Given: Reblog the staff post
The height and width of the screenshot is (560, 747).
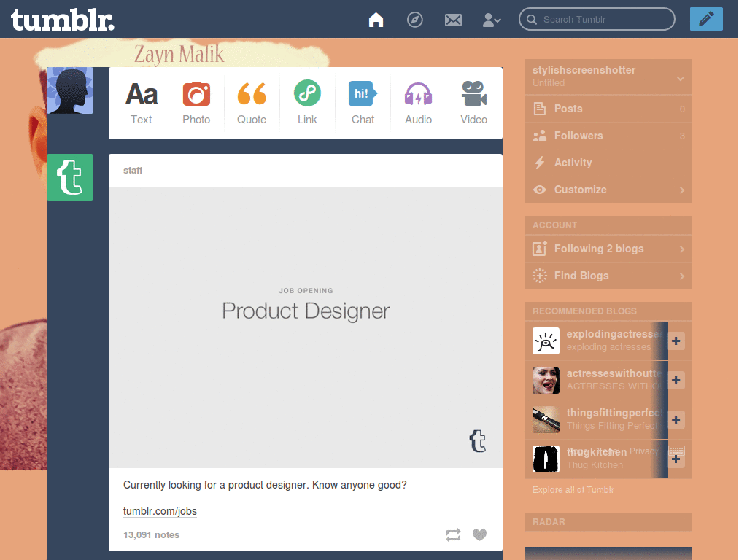Looking at the screenshot, I should pos(453,534).
